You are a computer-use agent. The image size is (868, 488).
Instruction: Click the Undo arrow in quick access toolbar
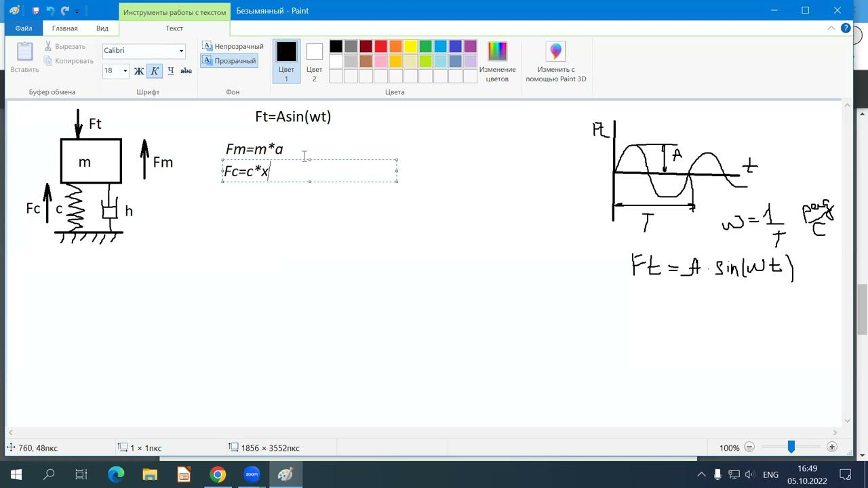[x=50, y=11]
